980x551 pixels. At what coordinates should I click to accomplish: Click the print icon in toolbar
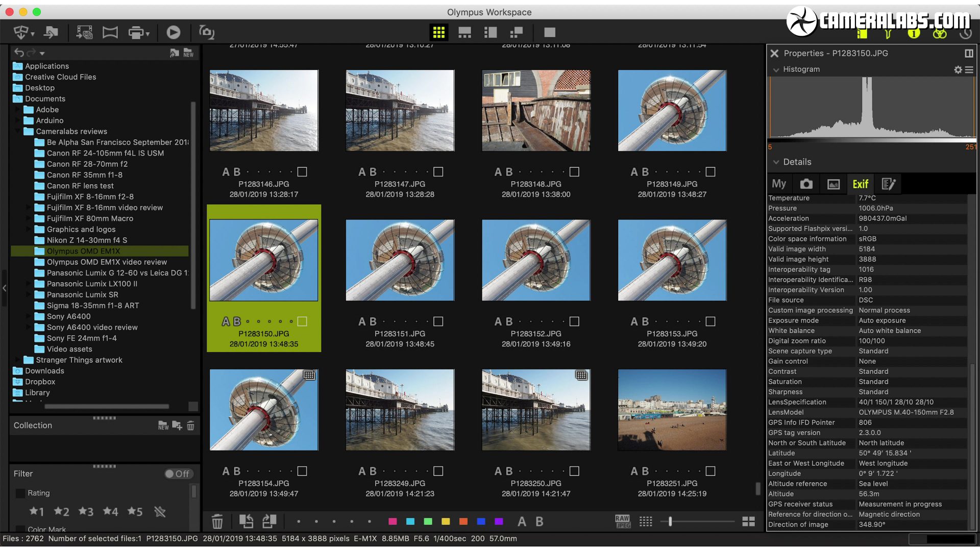click(x=136, y=33)
